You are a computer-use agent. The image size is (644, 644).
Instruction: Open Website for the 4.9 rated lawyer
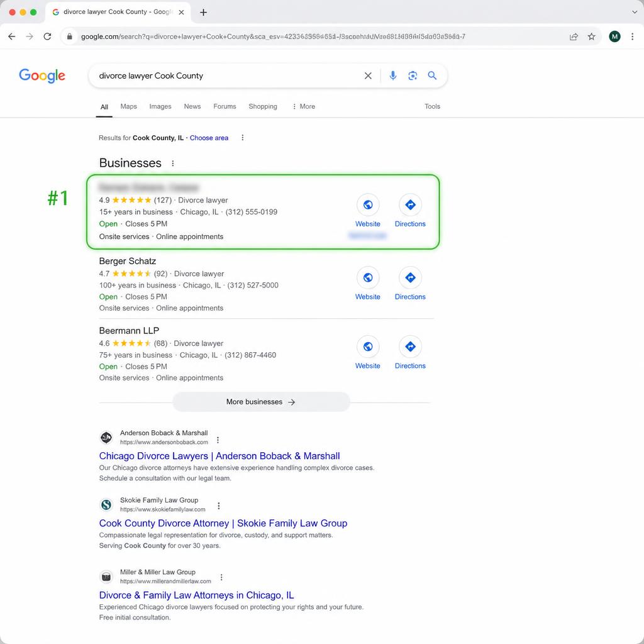[x=367, y=211]
